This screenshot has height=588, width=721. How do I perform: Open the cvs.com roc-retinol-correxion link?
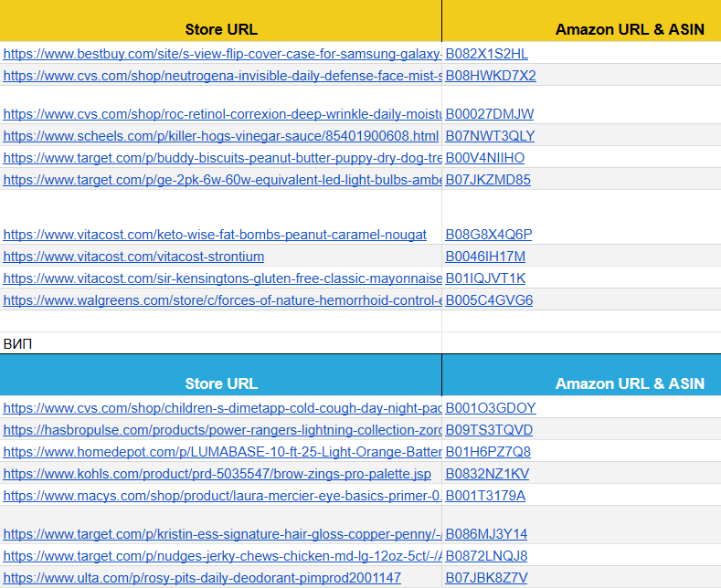pyautogui.click(x=222, y=113)
